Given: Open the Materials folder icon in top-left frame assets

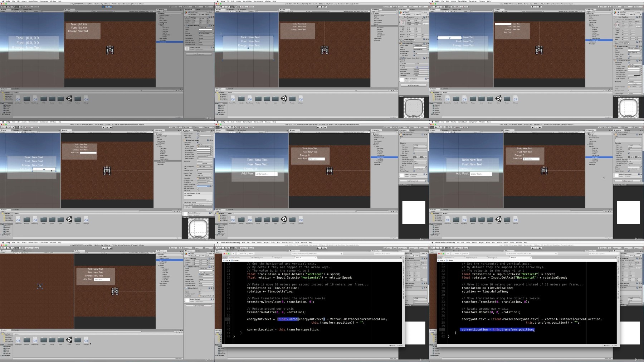Looking at the screenshot, I should pos(26,99).
